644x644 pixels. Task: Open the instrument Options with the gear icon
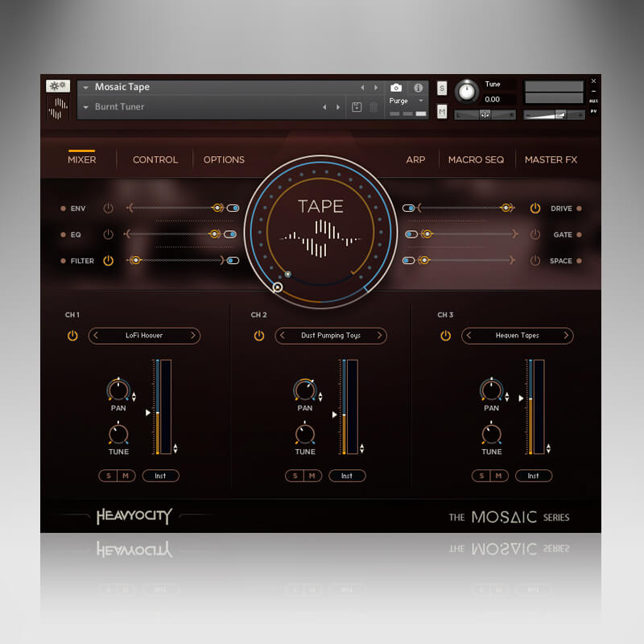[57, 85]
